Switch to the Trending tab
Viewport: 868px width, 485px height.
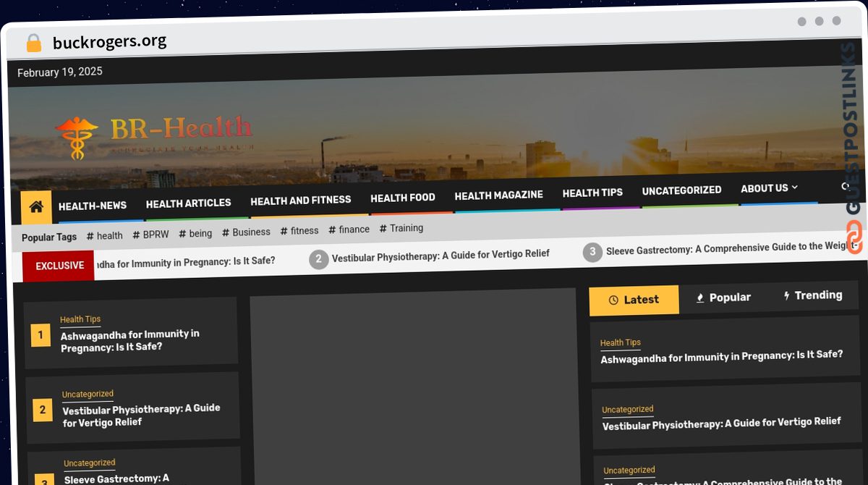813,295
